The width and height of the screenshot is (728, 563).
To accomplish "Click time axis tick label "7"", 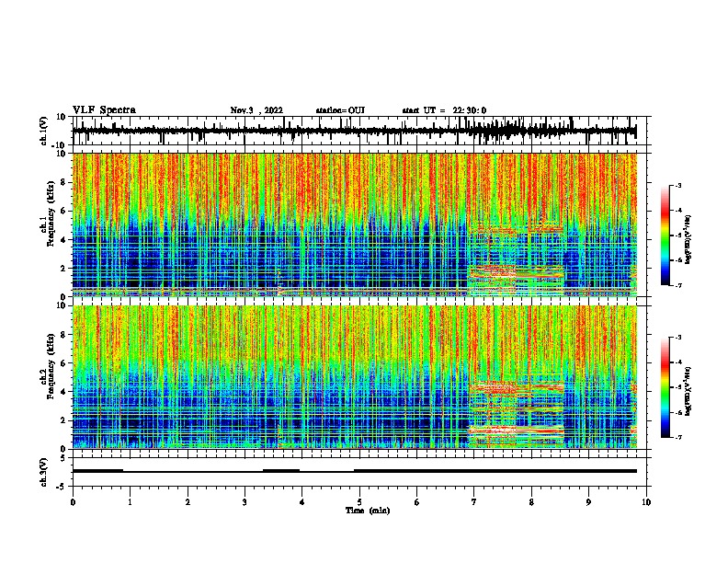I will pos(474,502).
